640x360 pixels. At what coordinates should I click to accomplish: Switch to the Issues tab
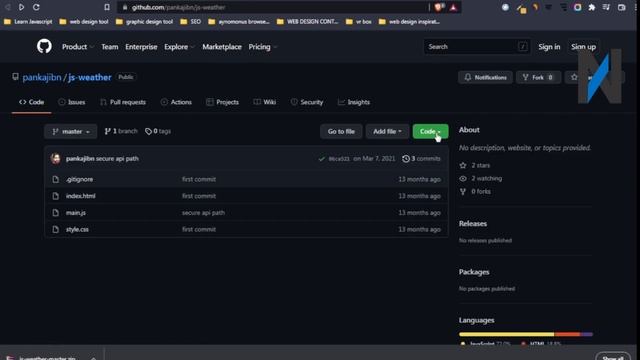(x=72, y=102)
